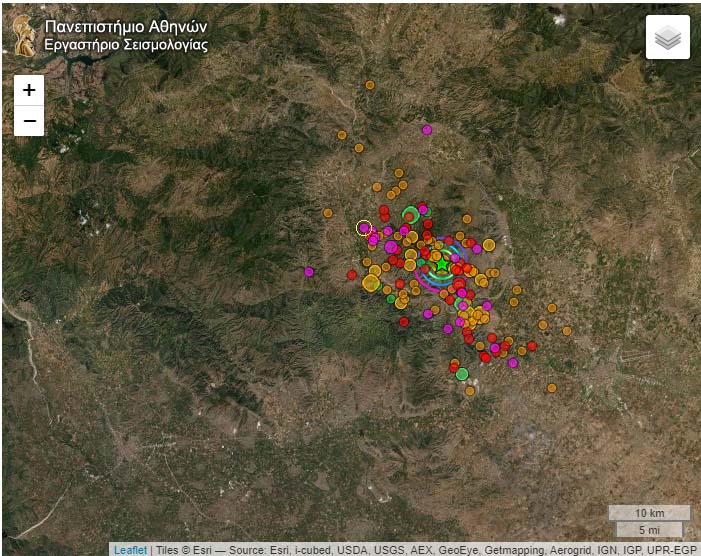
Task: Open the Leaflet attribution link
Action: pyautogui.click(x=129, y=549)
